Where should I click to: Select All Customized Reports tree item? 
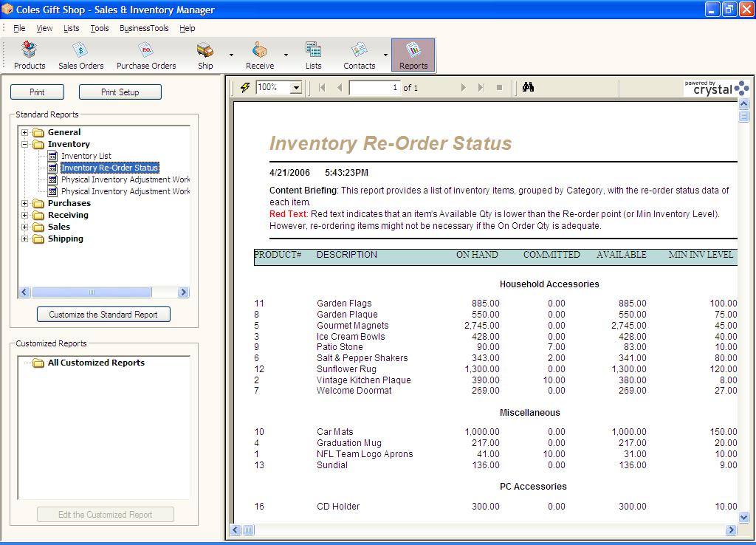96,363
